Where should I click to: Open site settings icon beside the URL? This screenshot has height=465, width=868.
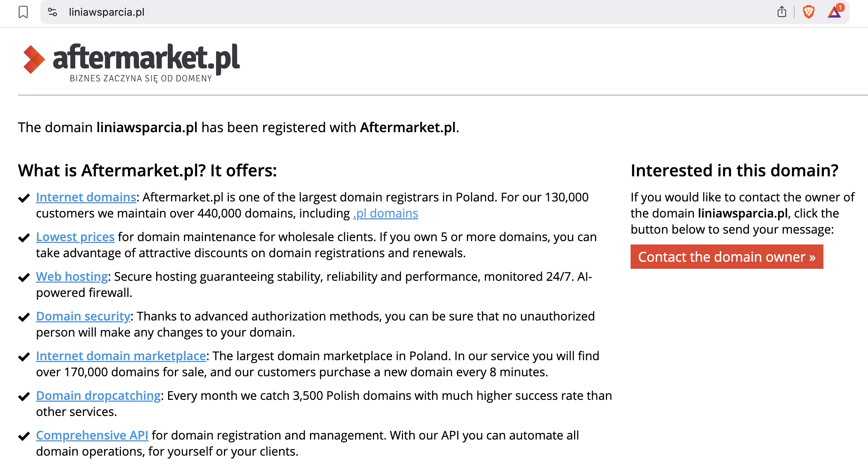coord(52,12)
